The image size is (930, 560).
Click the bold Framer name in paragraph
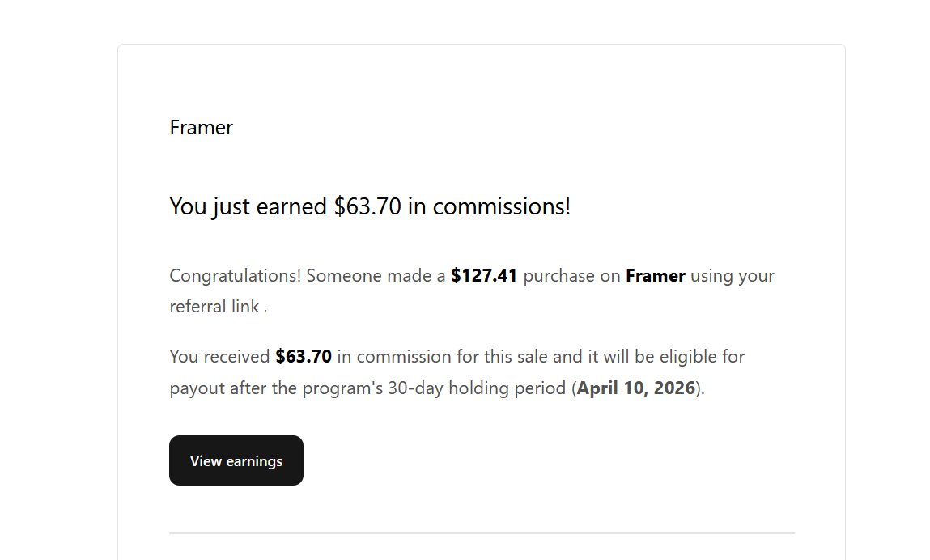[656, 275]
